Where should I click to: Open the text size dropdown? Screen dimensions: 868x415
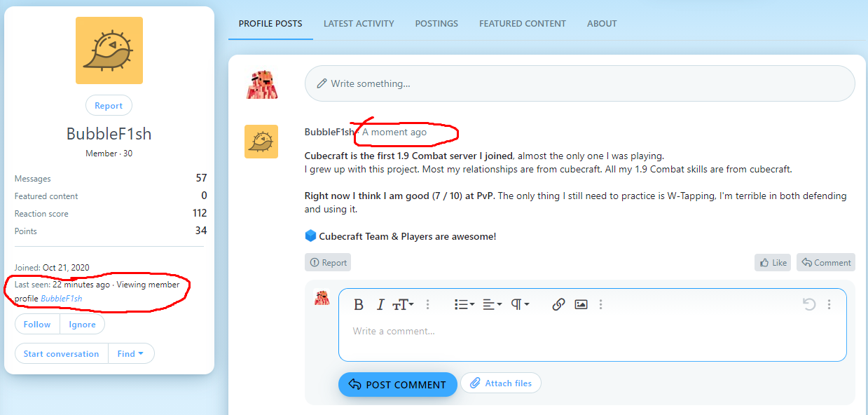[x=403, y=304]
